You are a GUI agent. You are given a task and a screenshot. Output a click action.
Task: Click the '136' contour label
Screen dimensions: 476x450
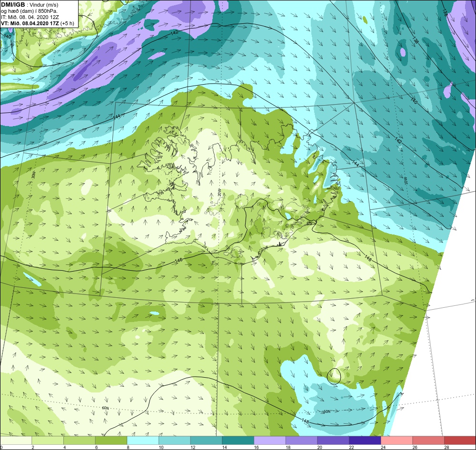(x=445, y=12)
